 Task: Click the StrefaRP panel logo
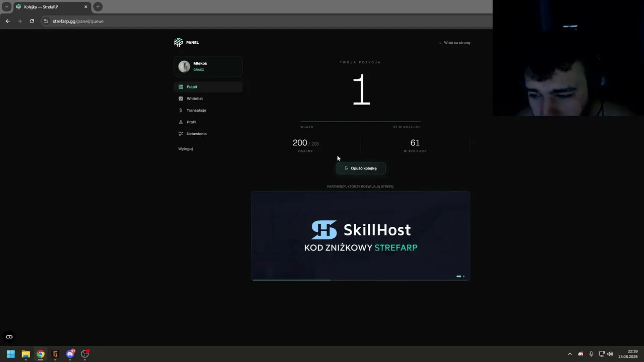179,43
